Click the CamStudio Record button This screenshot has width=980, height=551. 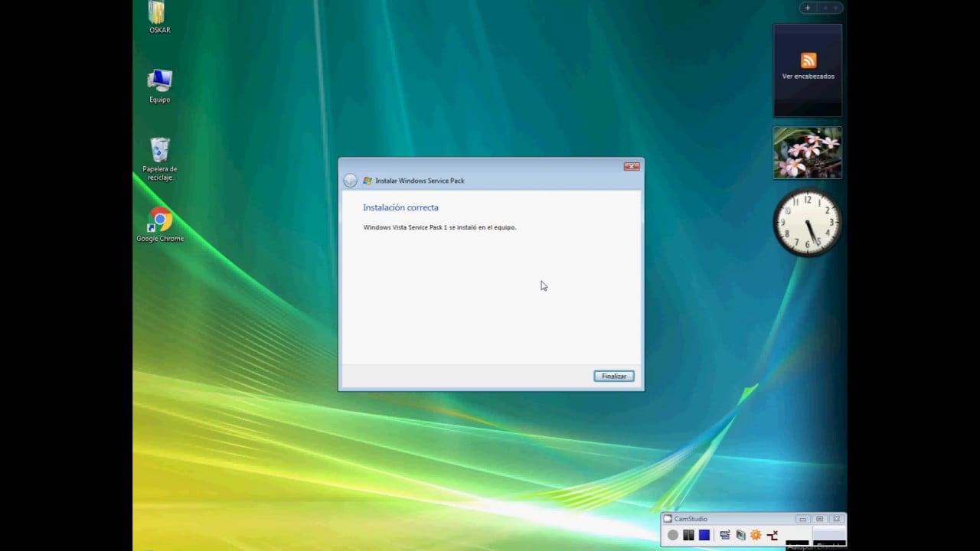(x=672, y=535)
